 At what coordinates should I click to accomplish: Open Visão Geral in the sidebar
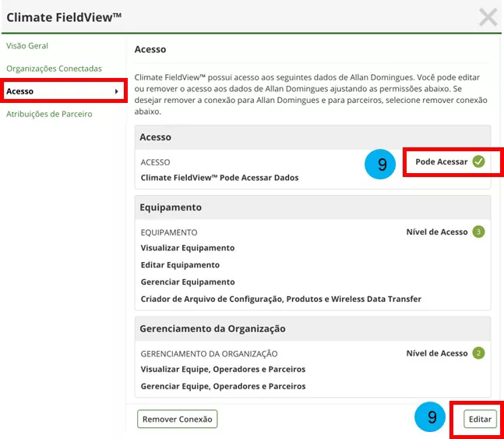[x=27, y=46]
